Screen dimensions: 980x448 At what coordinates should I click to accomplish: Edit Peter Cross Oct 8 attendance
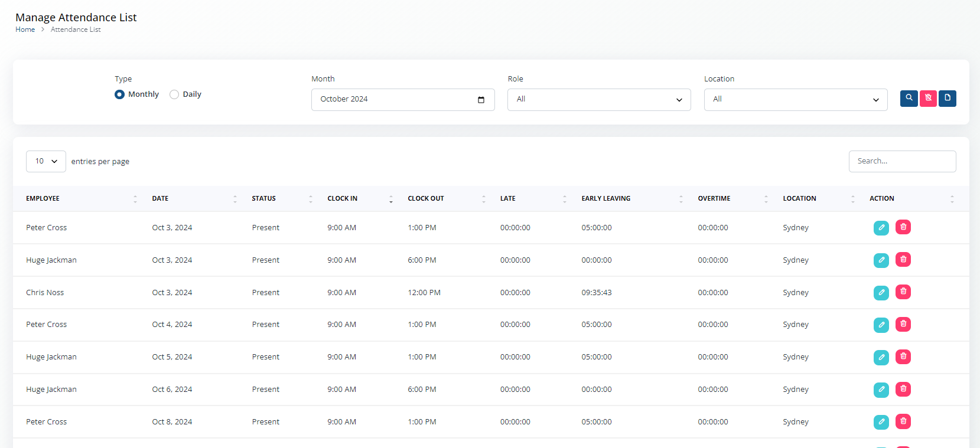tap(881, 421)
